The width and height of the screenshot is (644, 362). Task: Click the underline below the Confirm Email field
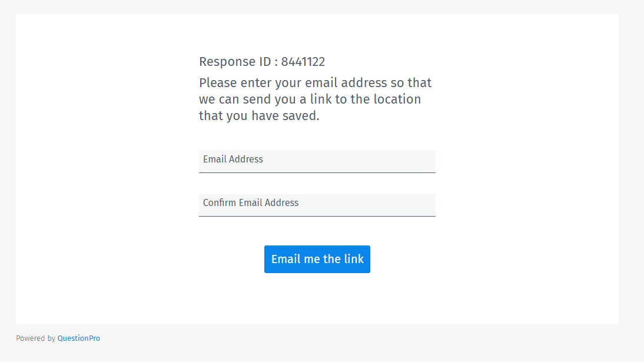(317, 216)
